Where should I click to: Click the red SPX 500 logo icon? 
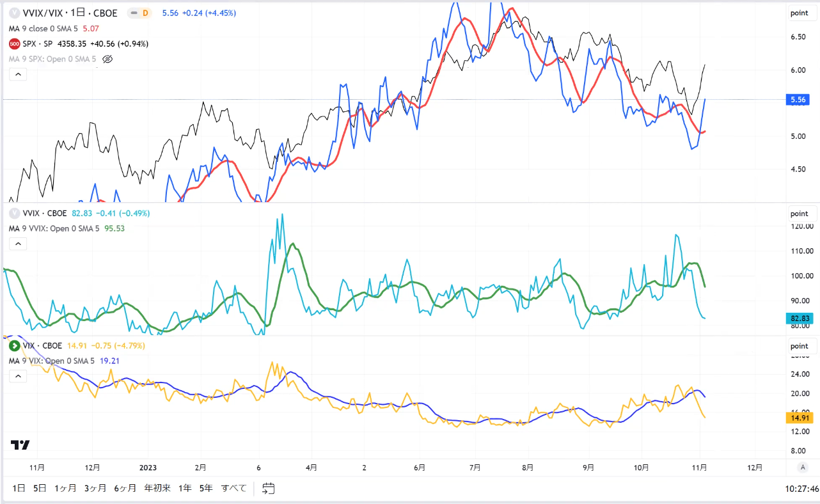14,43
